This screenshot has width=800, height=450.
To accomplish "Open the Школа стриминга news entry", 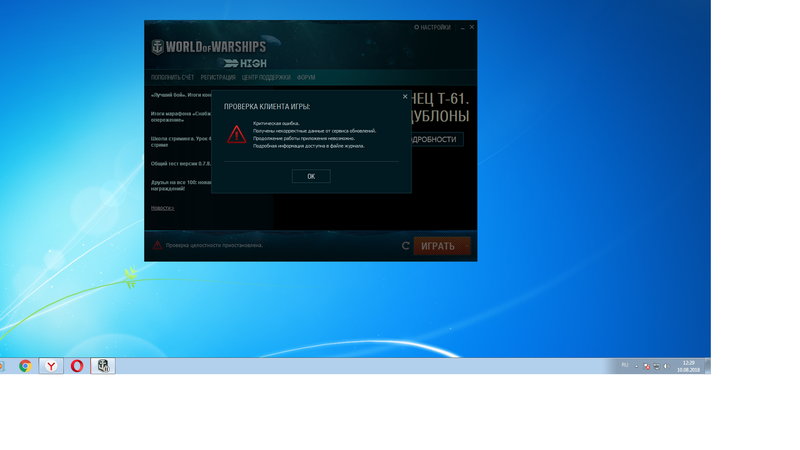I will pos(181,141).
